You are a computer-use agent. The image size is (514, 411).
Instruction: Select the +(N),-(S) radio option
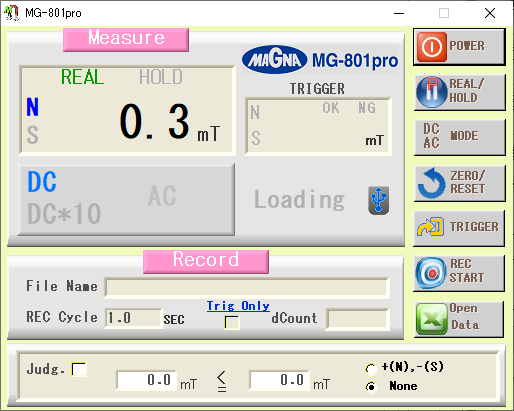370,368
